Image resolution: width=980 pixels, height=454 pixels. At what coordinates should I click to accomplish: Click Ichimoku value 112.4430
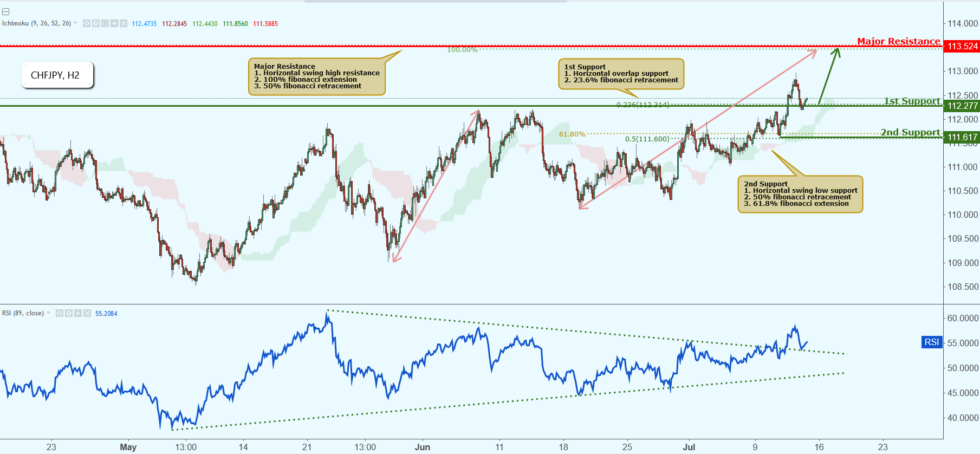tap(205, 24)
